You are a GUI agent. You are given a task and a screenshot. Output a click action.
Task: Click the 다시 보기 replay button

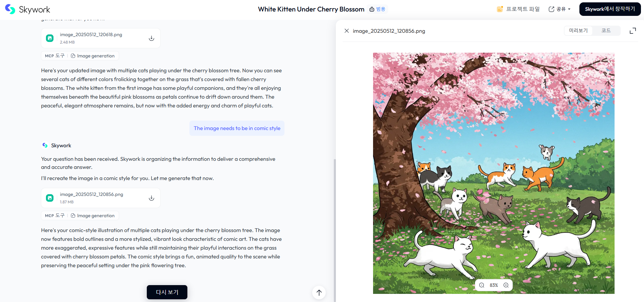tap(167, 292)
